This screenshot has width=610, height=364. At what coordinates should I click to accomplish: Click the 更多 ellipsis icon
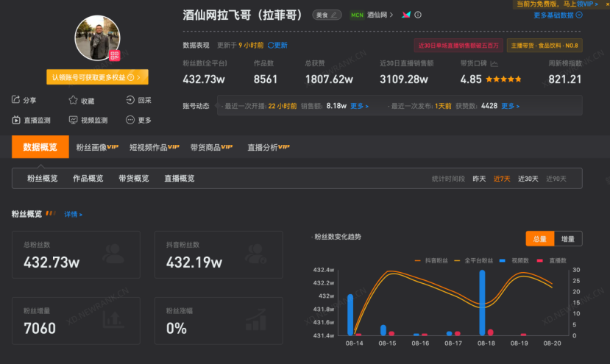(x=130, y=120)
